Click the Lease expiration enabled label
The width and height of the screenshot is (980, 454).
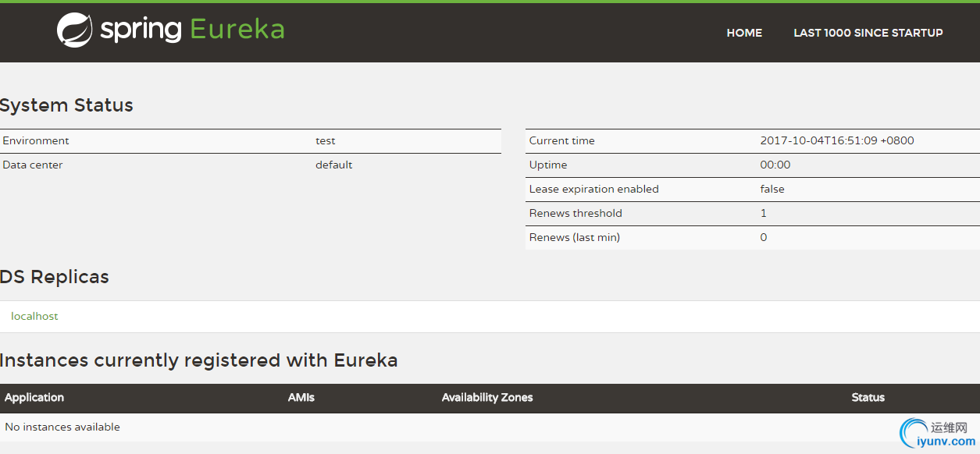[594, 189]
